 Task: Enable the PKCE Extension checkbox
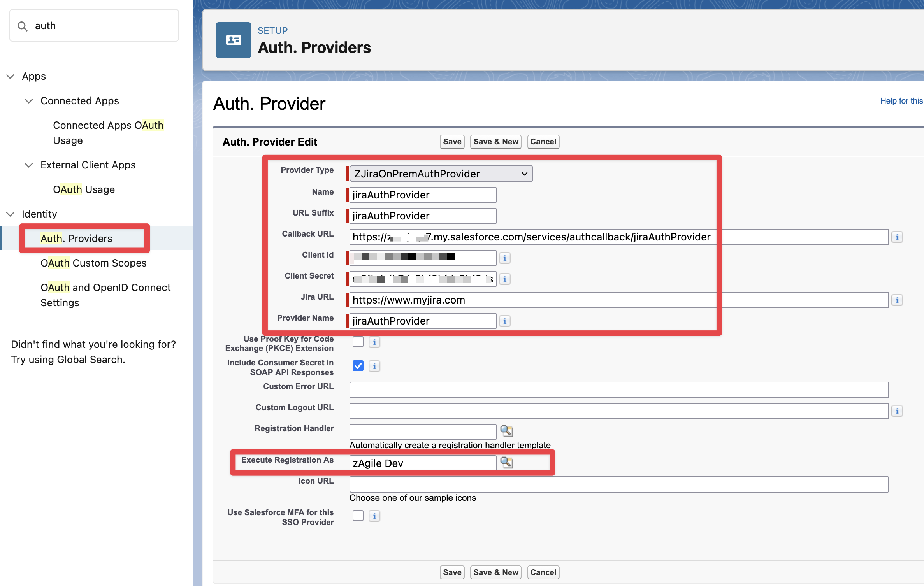click(x=358, y=342)
